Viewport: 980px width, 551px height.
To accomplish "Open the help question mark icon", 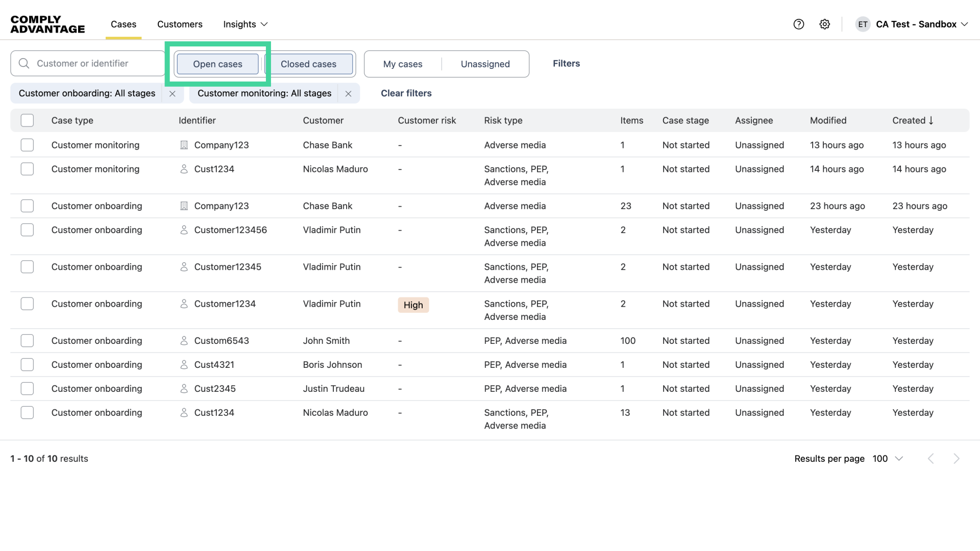I will point(799,24).
